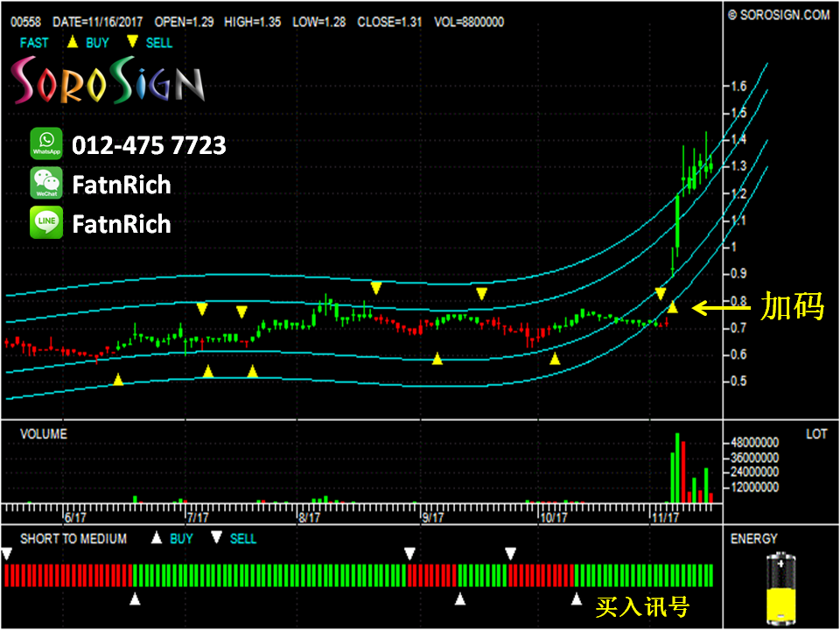Select the yellow buy marker in June
The image size is (840, 630).
[x=118, y=380]
